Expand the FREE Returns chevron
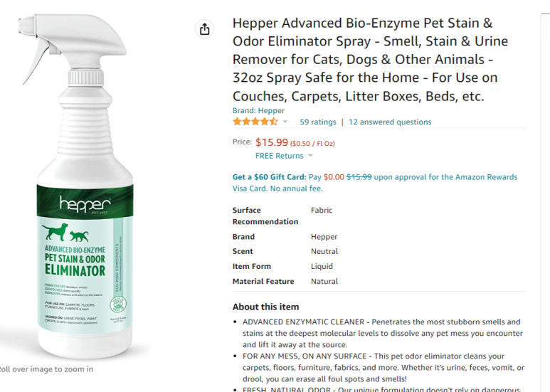The image size is (550, 392). (310, 155)
